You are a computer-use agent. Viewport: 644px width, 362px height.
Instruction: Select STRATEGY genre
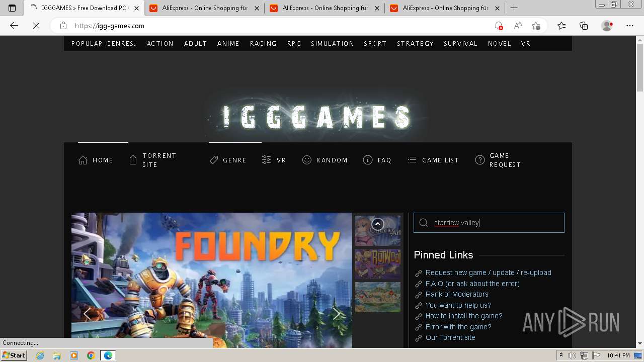click(415, 44)
